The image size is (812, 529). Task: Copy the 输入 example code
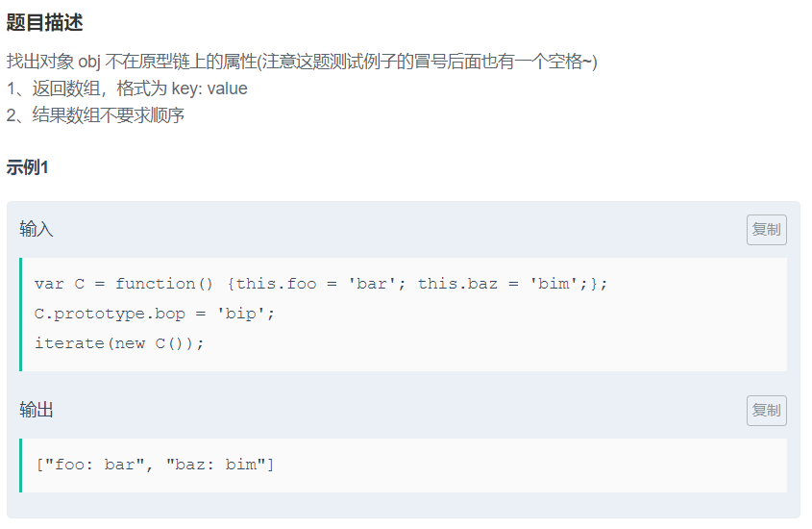tap(766, 230)
